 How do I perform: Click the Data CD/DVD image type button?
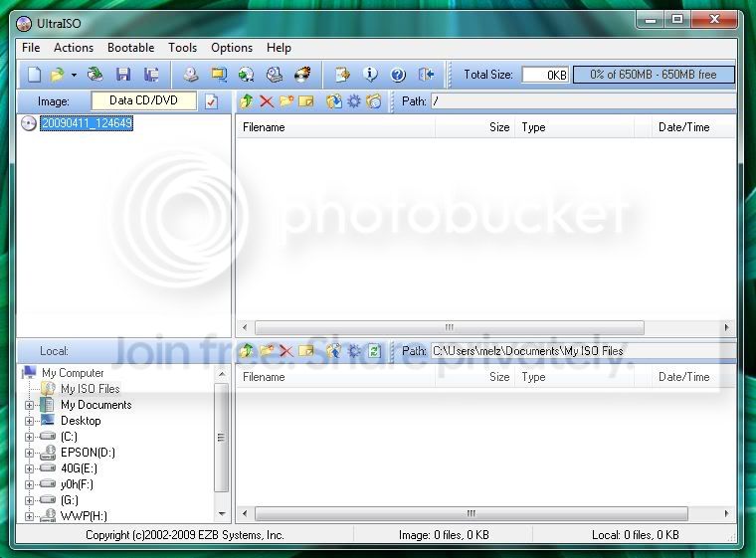(x=143, y=100)
